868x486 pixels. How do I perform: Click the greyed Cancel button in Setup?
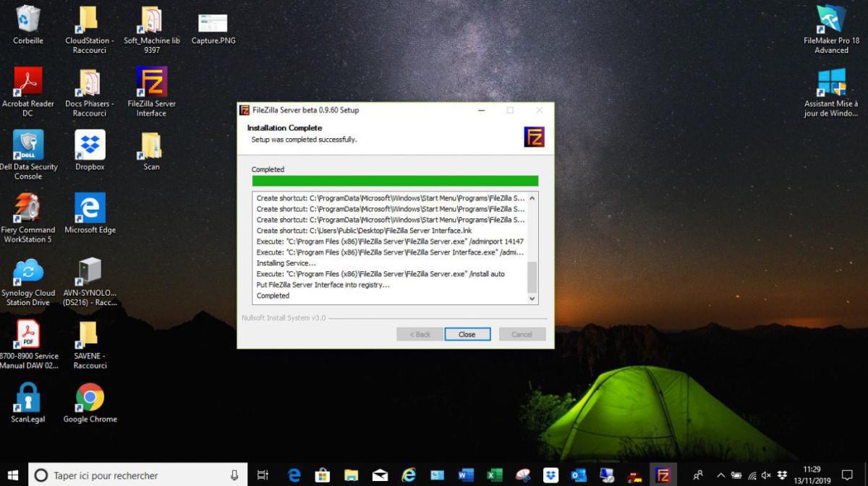[x=522, y=334]
